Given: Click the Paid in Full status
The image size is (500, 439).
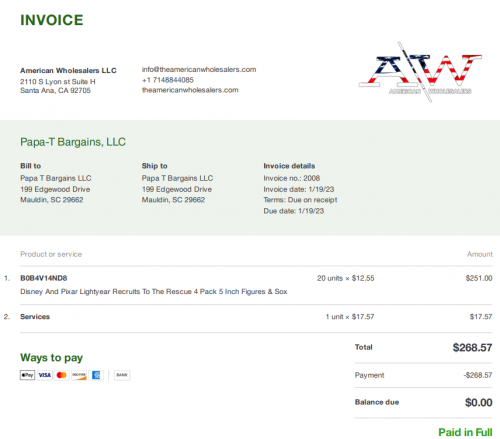Looking at the screenshot, I should (x=465, y=432).
